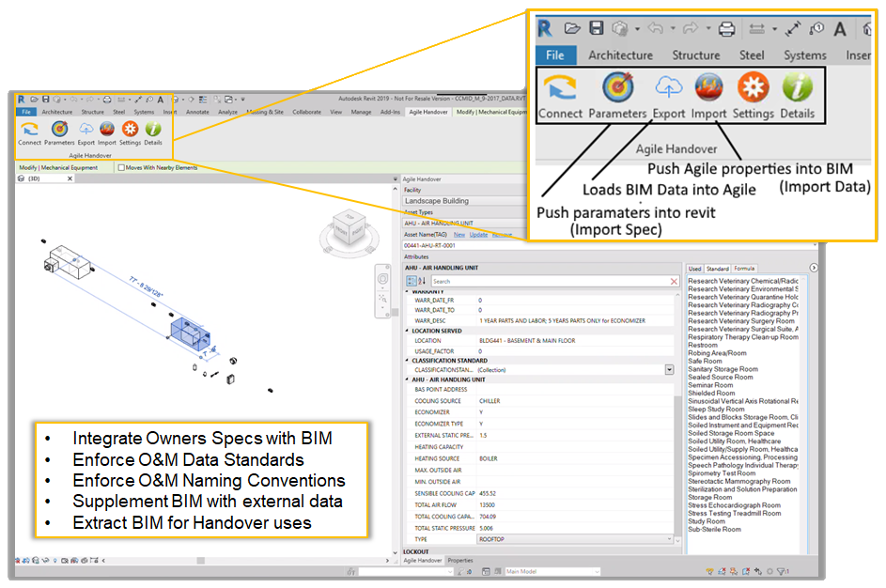Collapse the LOCATION SERVED attribute group
This screenshot has height=588, width=886.
(408, 331)
